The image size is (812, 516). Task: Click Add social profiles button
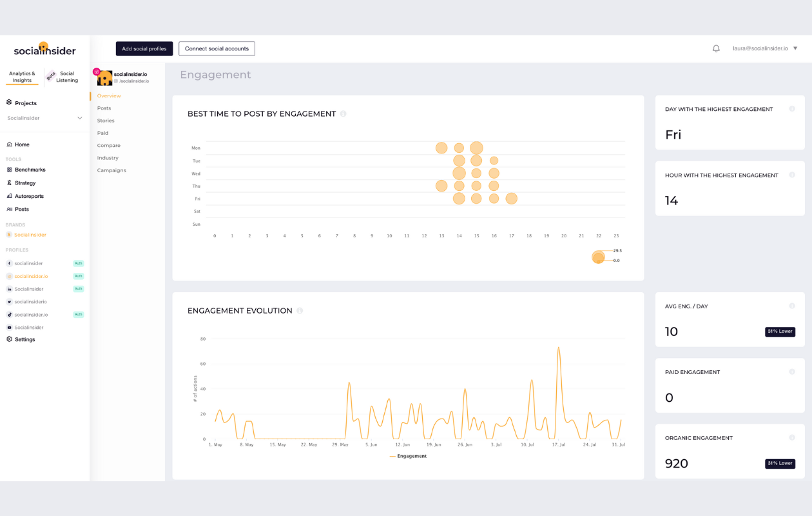pyautogui.click(x=144, y=49)
